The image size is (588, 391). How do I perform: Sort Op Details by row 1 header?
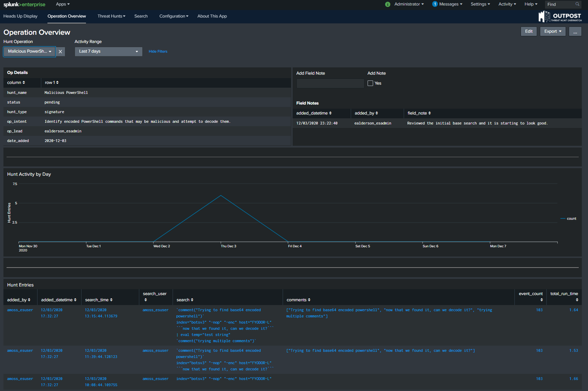point(52,83)
